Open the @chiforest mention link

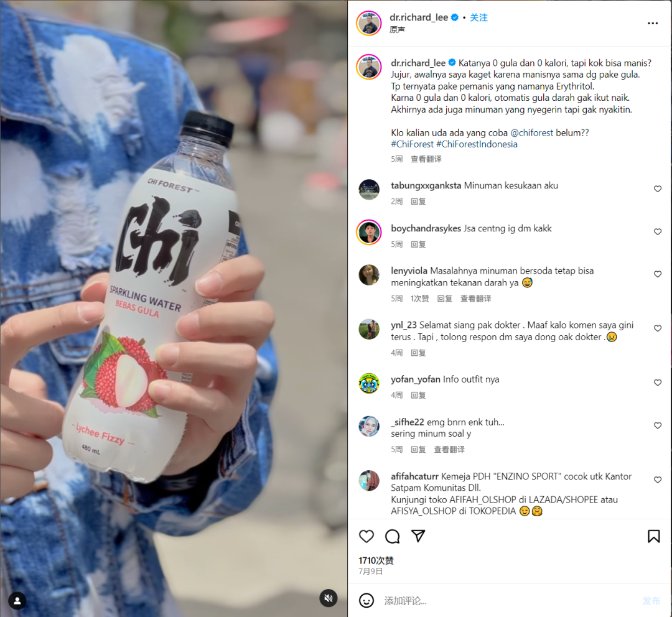531,133
